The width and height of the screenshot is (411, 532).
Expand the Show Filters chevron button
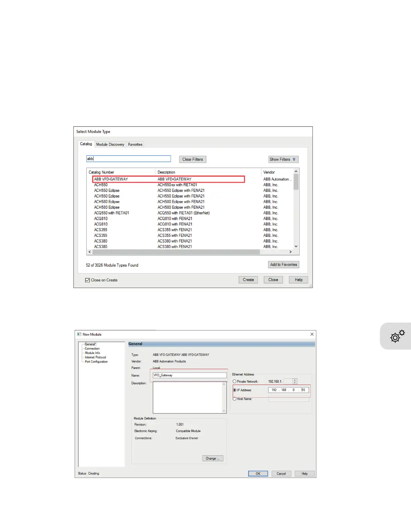click(283, 160)
